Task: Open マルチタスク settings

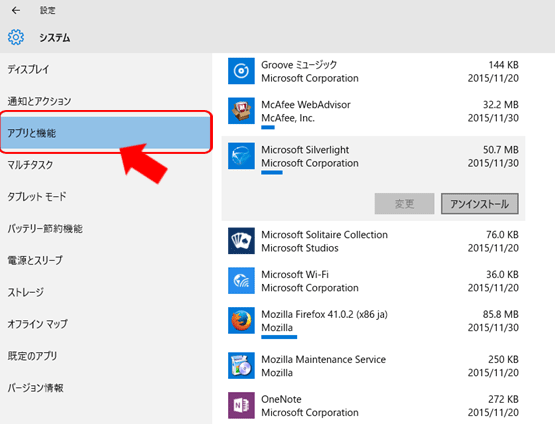Action: point(106,165)
